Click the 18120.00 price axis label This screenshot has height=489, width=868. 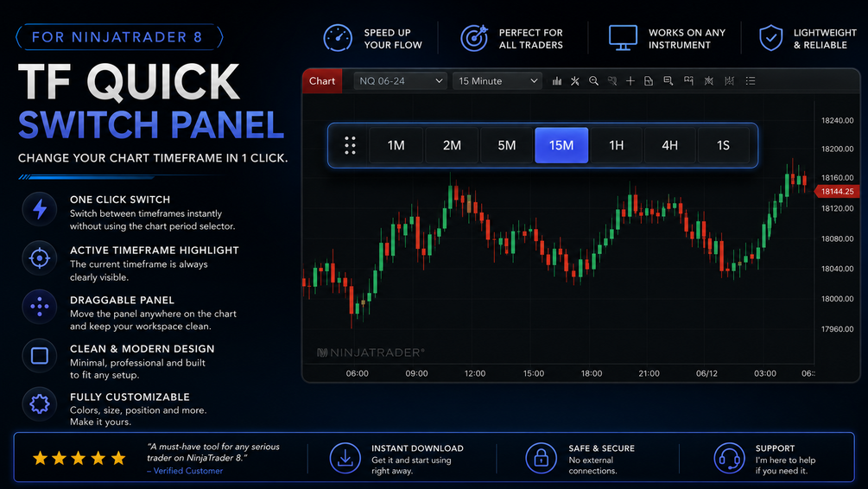tap(837, 208)
